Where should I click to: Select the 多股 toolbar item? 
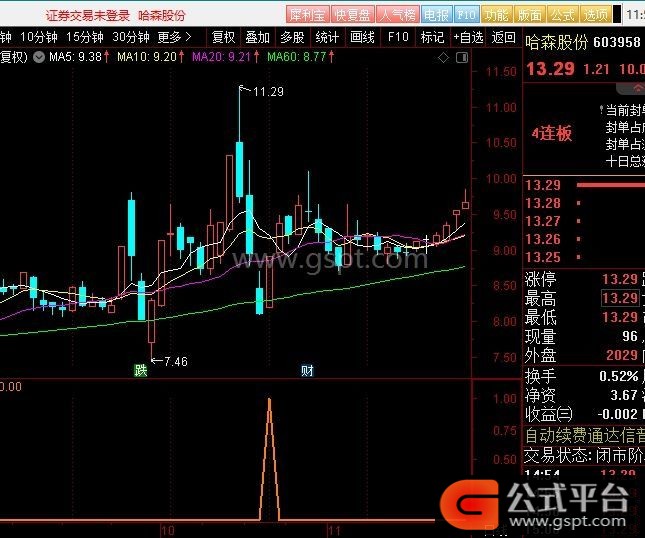tap(292, 37)
